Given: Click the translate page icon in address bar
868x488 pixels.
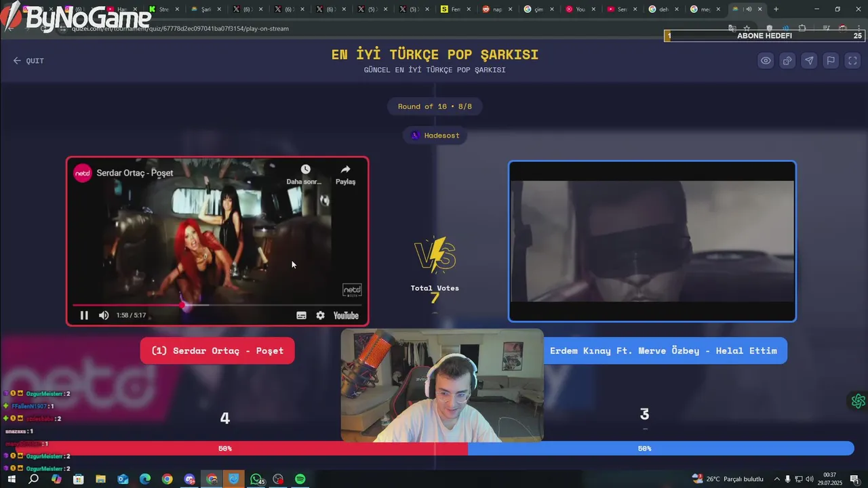Looking at the screenshot, I should [x=732, y=28].
